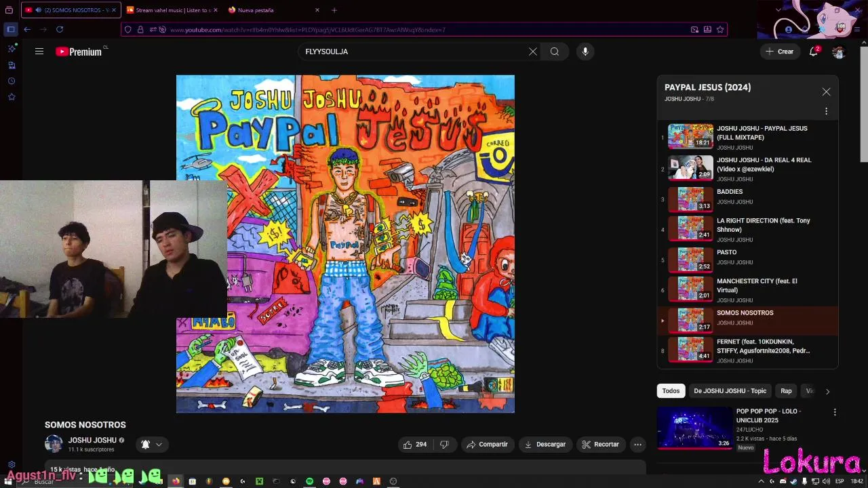868x488 pixels.
Task: Open more actions ellipsis under video
Action: pyautogui.click(x=637, y=445)
